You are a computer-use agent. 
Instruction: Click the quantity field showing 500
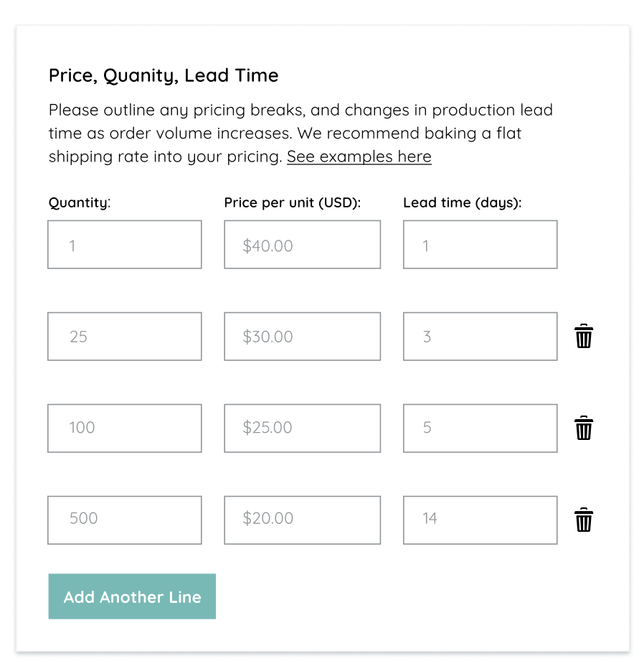(x=125, y=520)
